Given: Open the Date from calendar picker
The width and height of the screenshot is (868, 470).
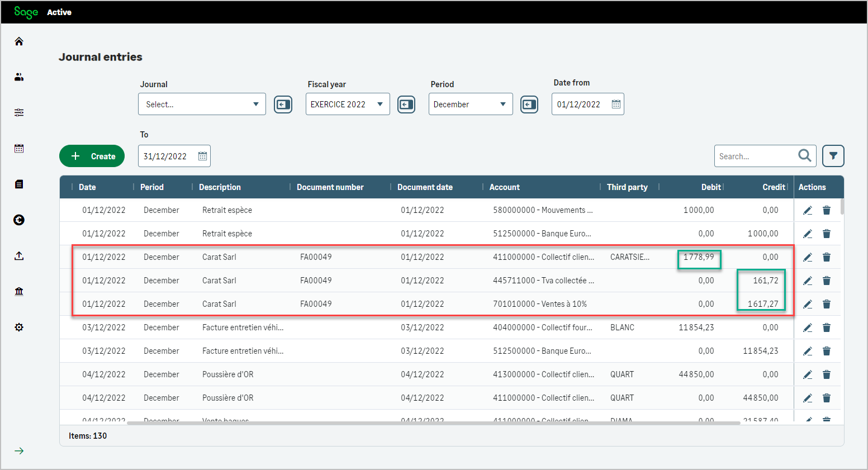Looking at the screenshot, I should tap(616, 105).
